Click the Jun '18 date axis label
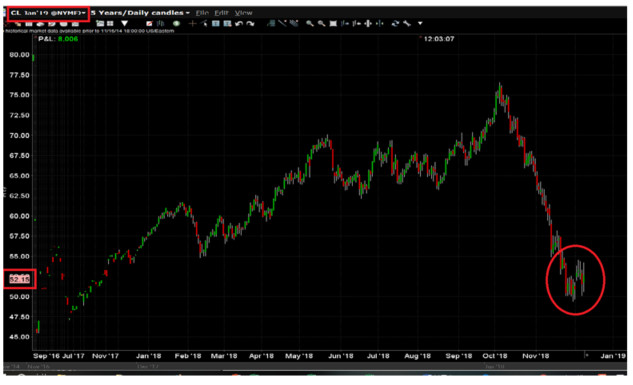Viewport: 633px width, 385px height. coord(341,356)
